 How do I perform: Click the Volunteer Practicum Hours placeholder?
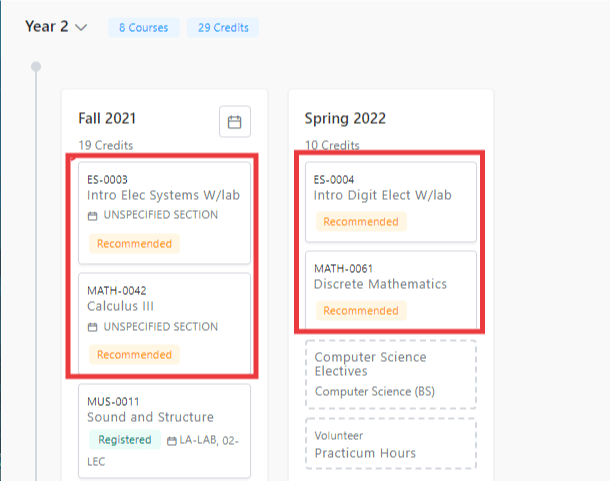point(391,445)
